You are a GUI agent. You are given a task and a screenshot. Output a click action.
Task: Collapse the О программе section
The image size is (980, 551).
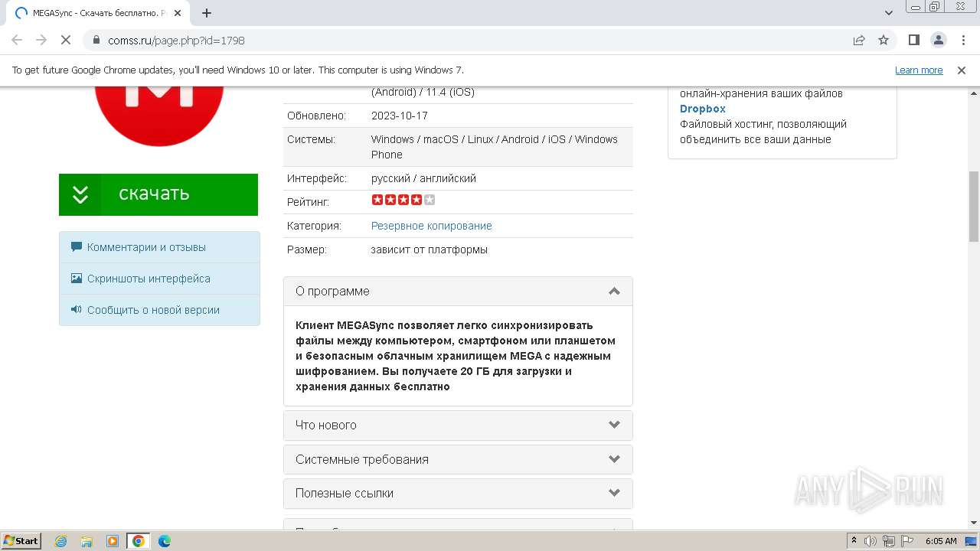click(x=458, y=292)
